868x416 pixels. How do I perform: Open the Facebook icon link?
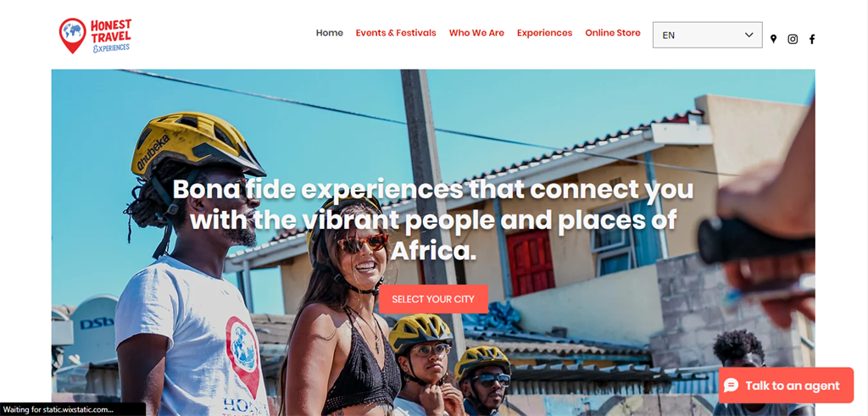(811, 39)
